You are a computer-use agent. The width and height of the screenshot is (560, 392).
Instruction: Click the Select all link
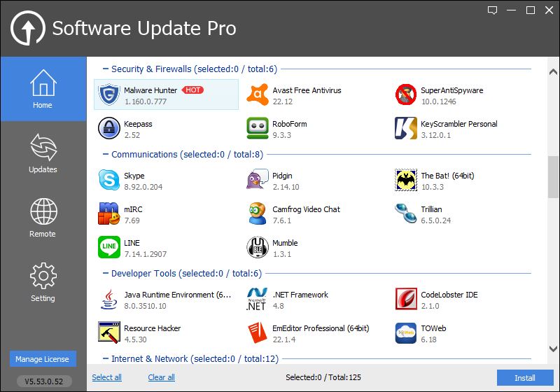click(x=106, y=377)
